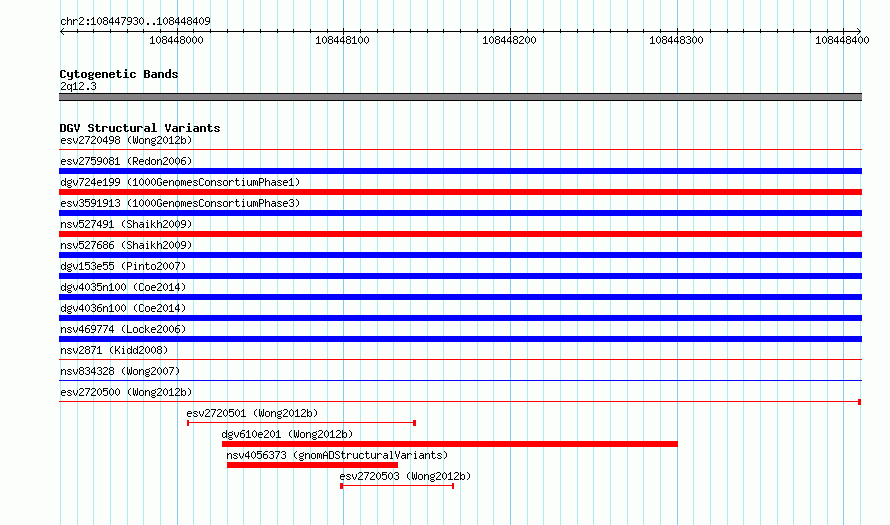Click the red end marker of esv2720500
Screen dimensions: 890x525
859,402
